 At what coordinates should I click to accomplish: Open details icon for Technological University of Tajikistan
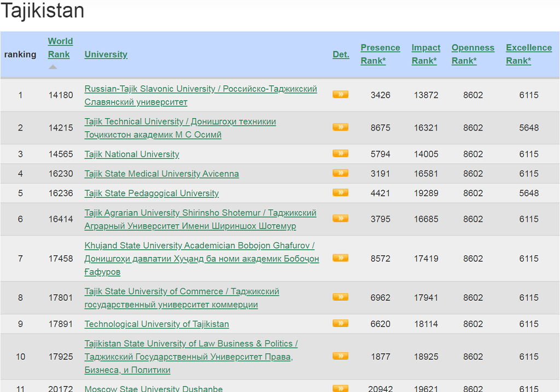[x=340, y=324]
